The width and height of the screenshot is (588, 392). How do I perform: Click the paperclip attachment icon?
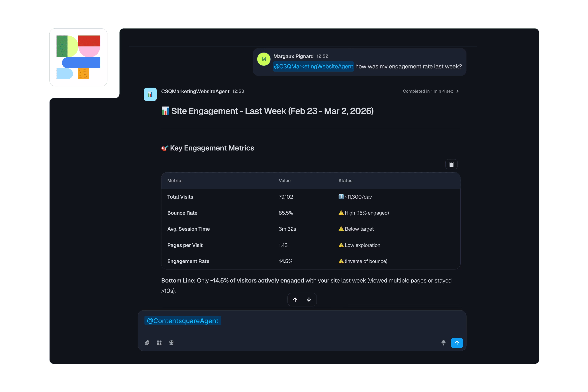(x=147, y=343)
